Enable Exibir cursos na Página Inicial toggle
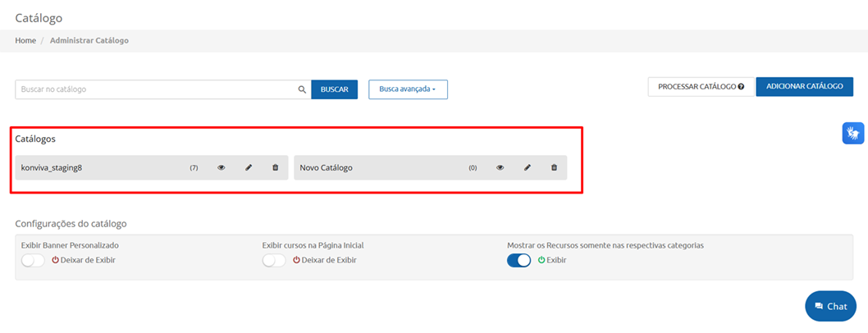 point(274,260)
